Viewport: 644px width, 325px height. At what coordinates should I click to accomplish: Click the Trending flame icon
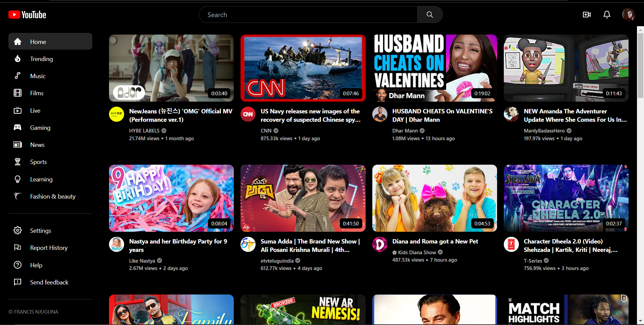[17, 59]
